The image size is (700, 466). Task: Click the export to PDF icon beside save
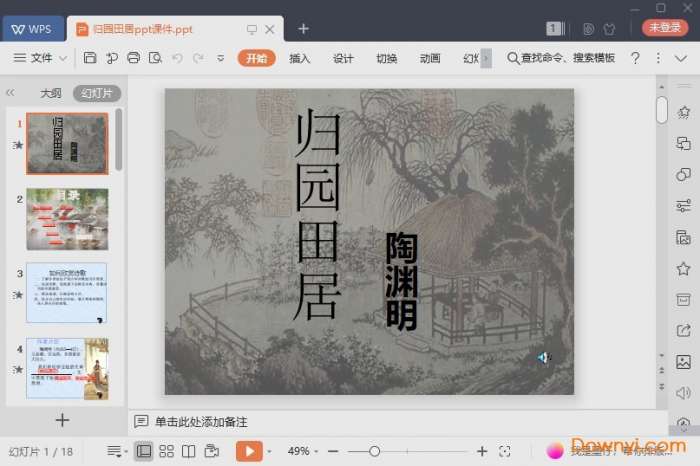(112, 58)
